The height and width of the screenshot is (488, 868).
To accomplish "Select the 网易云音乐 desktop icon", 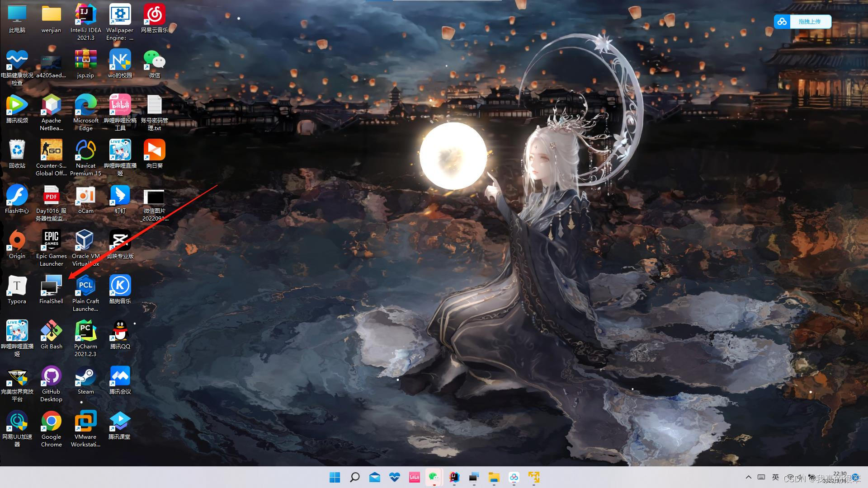I will click(154, 19).
